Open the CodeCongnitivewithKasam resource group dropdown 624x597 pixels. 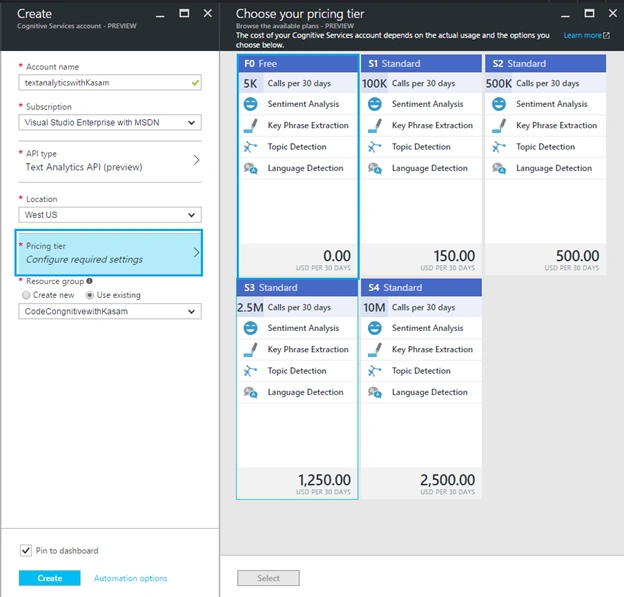point(110,311)
